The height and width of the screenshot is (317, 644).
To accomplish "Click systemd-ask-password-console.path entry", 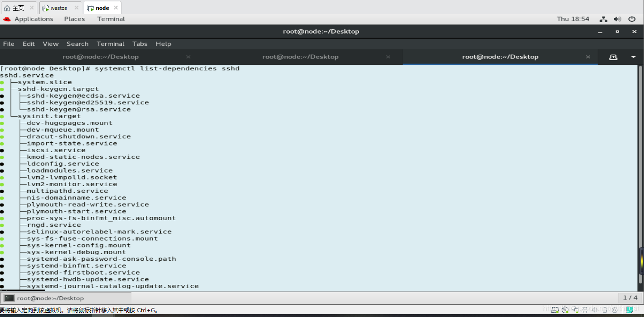I will pos(102,259).
